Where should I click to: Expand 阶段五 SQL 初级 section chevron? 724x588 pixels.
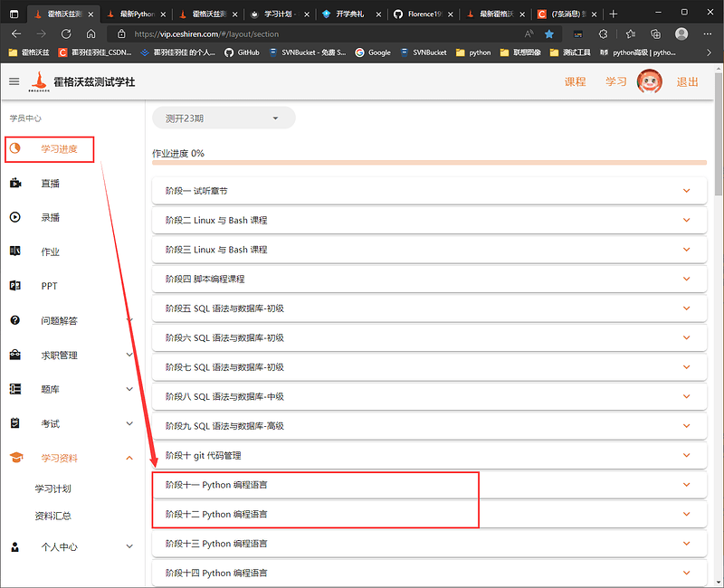pyautogui.click(x=687, y=308)
